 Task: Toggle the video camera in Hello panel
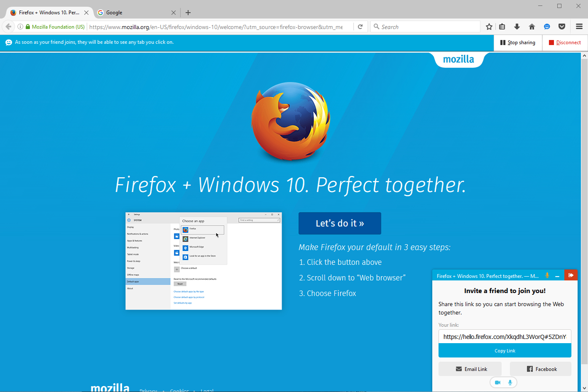(498, 382)
